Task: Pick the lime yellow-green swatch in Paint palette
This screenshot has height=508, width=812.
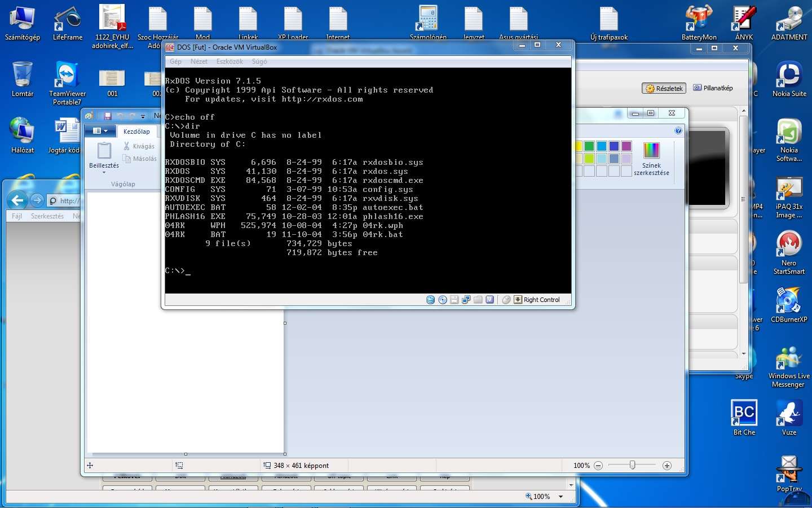Action: click(589, 159)
